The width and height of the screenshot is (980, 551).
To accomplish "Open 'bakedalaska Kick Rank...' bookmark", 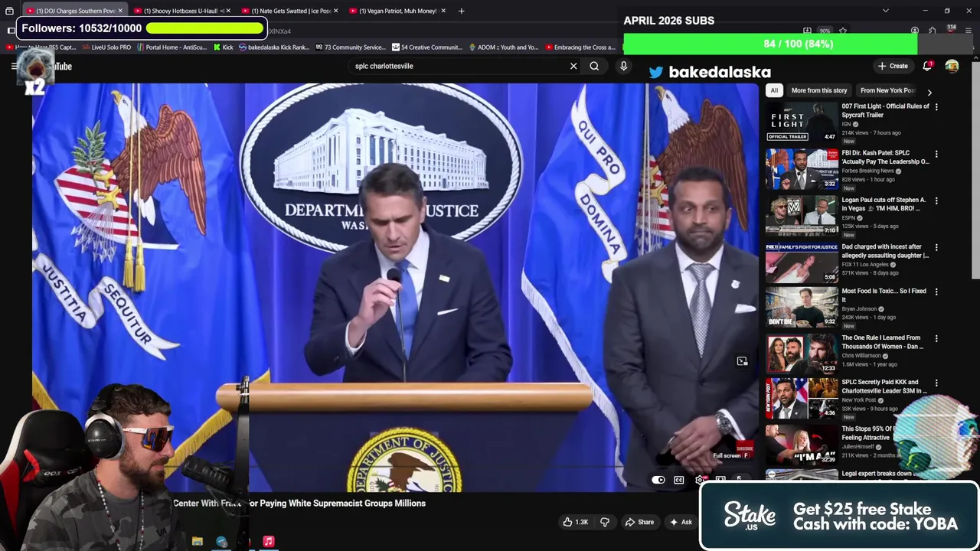I will tap(274, 47).
